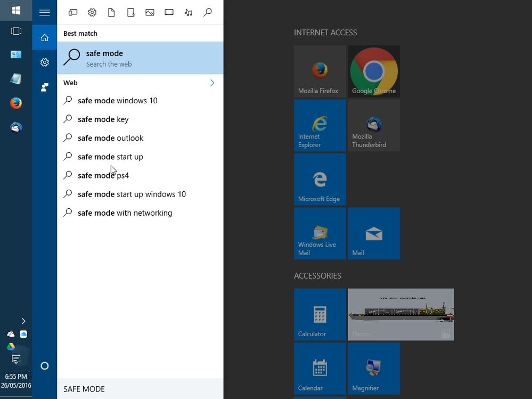Choose suggestion 'safe mode windows 10'

[x=140, y=101]
